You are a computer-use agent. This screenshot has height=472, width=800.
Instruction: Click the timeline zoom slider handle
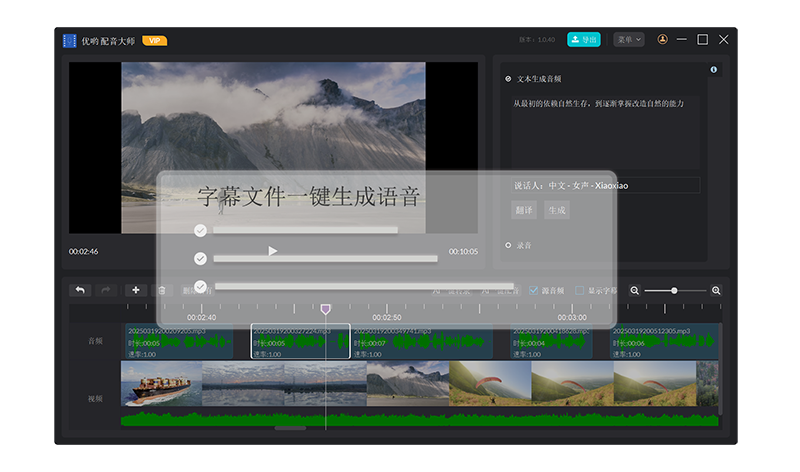(674, 290)
